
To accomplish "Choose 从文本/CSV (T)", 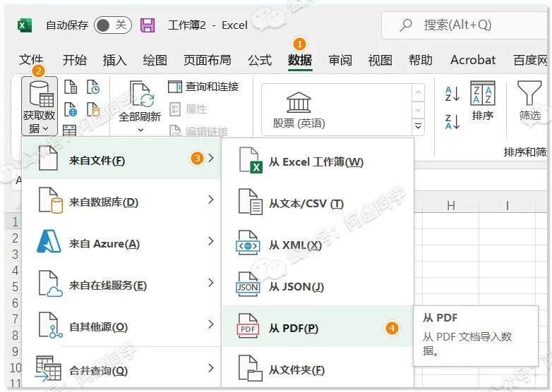I will 318,202.
